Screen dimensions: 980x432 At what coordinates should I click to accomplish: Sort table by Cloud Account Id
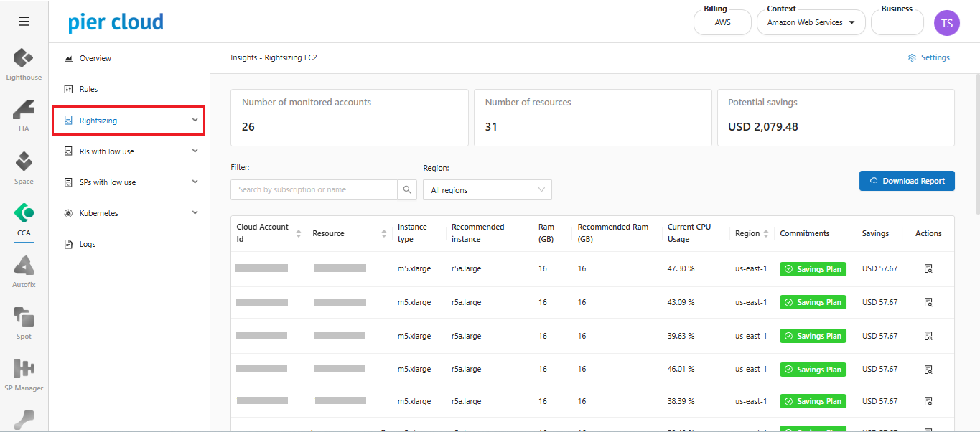point(298,233)
